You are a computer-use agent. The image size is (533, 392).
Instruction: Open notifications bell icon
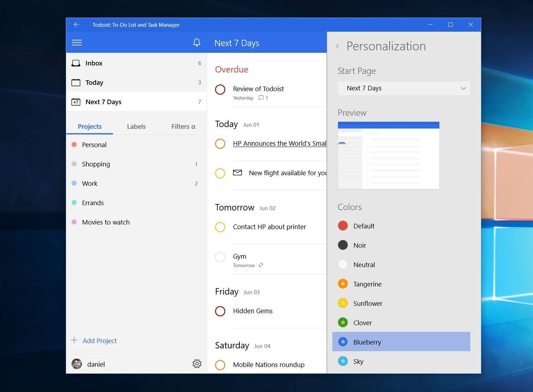pyautogui.click(x=197, y=42)
